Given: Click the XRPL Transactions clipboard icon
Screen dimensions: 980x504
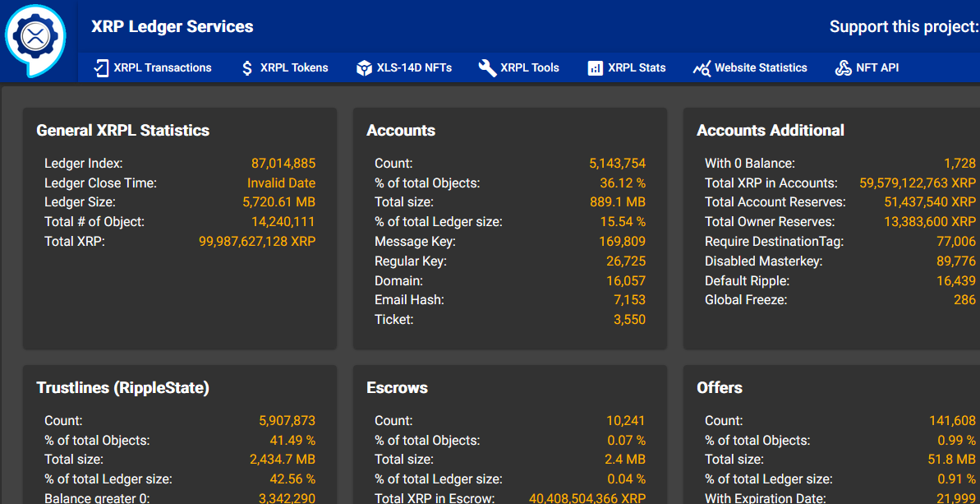Looking at the screenshot, I should [101, 68].
